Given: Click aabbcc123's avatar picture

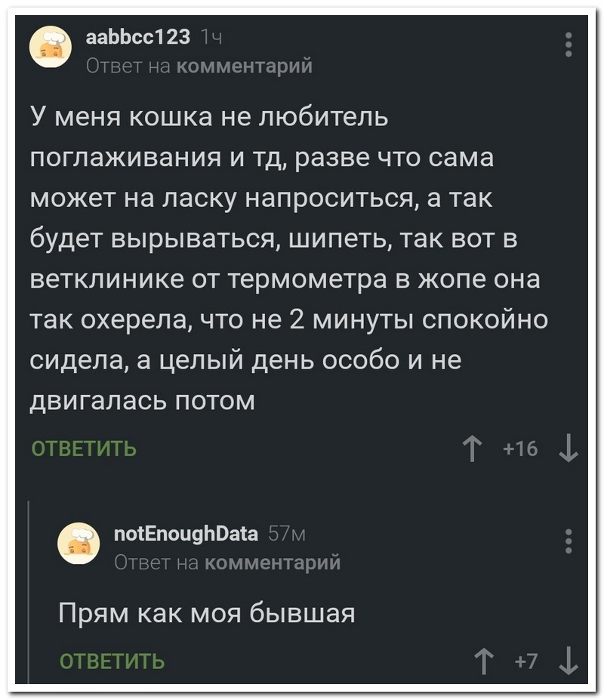Looking at the screenshot, I should [x=50, y=47].
